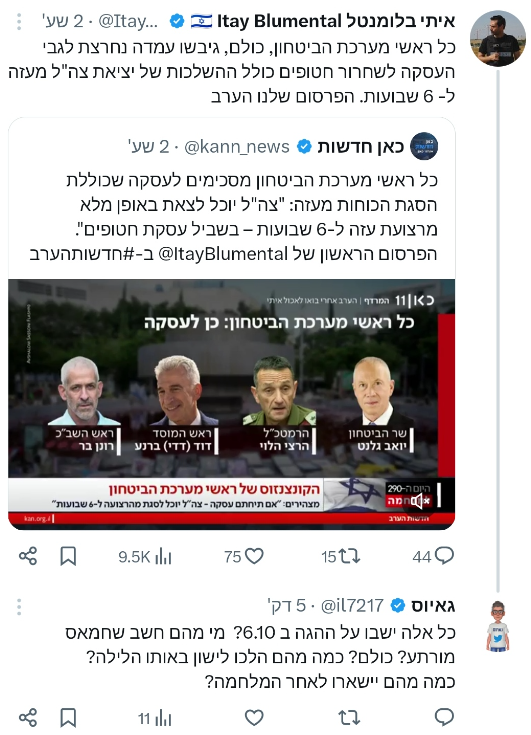Unmute the Kan 11 news video
This screenshot has width=531, height=735.
419,501
